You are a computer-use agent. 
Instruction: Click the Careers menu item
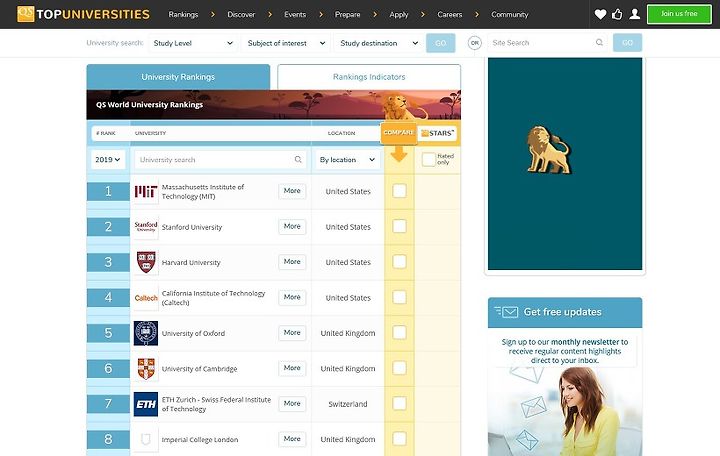[450, 15]
